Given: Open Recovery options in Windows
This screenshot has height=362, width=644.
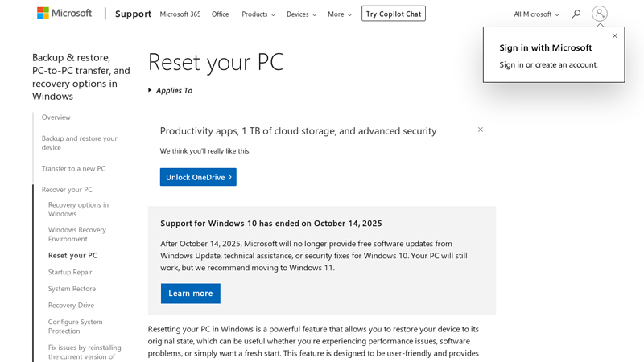Looking at the screenshot, I should point(78,209).
